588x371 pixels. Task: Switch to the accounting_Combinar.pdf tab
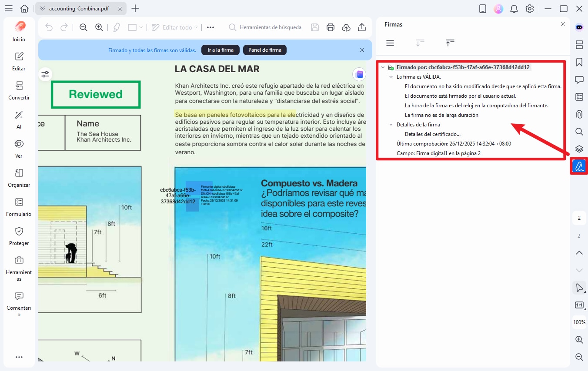coord(78,9)
